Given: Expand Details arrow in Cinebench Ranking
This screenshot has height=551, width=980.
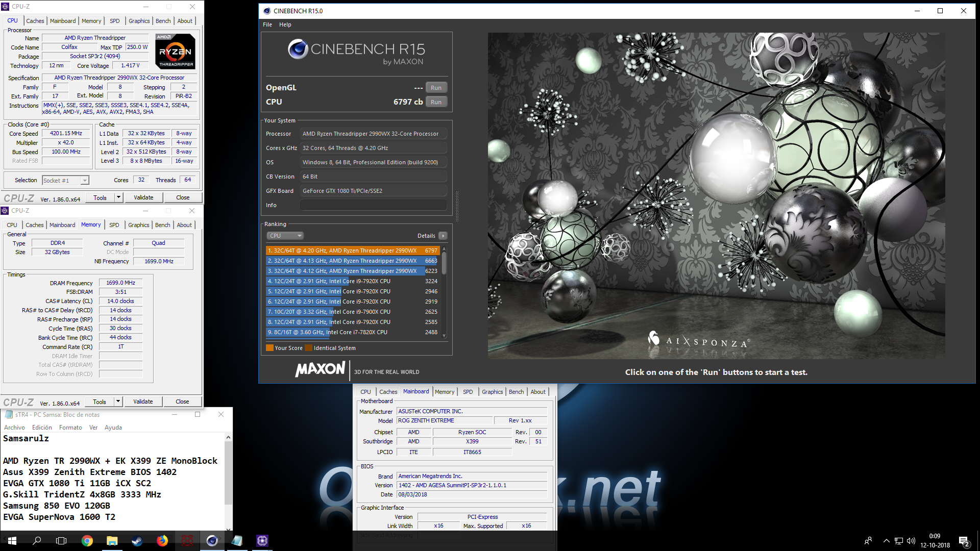Looking at the screenshot, I should 443,236.
